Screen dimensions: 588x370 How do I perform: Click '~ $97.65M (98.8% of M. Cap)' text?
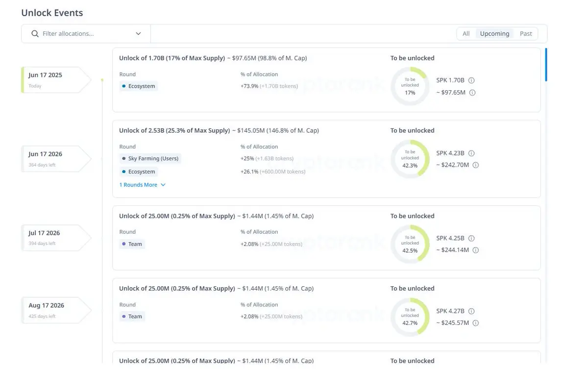(x=267, y=58)
